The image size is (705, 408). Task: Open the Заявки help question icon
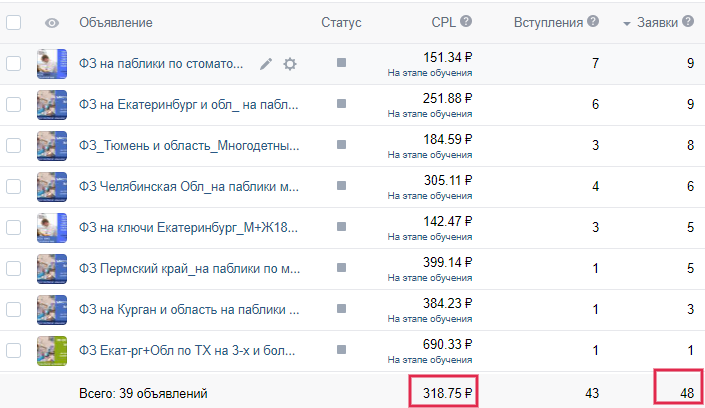tap(687, 21)
